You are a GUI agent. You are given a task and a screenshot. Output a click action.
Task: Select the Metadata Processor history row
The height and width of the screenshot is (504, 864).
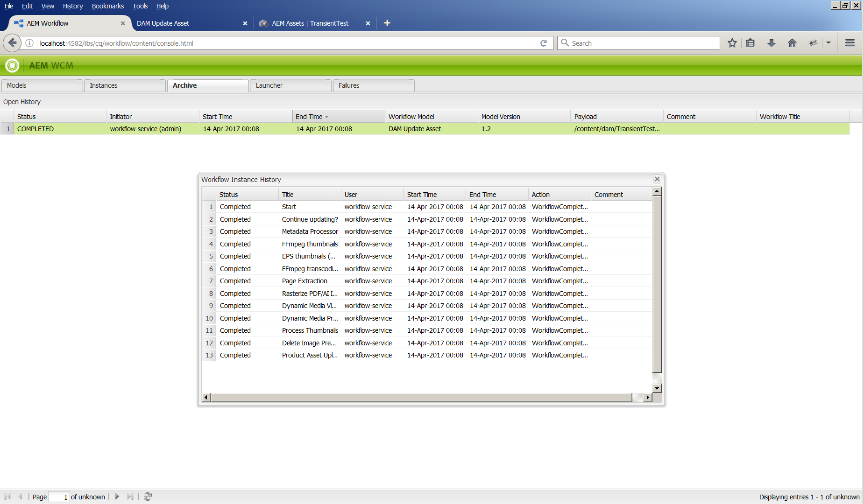(427, 231)
